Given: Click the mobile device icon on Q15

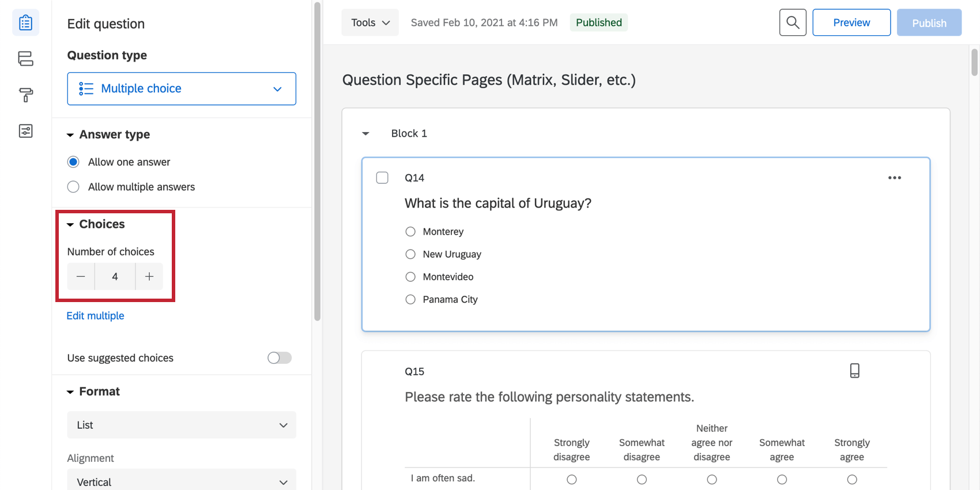Looking at the screenshot, I should [x=854, y=371].
